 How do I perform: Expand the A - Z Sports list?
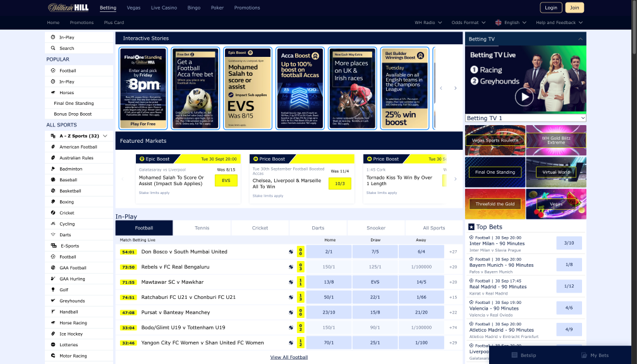[105, 136]
